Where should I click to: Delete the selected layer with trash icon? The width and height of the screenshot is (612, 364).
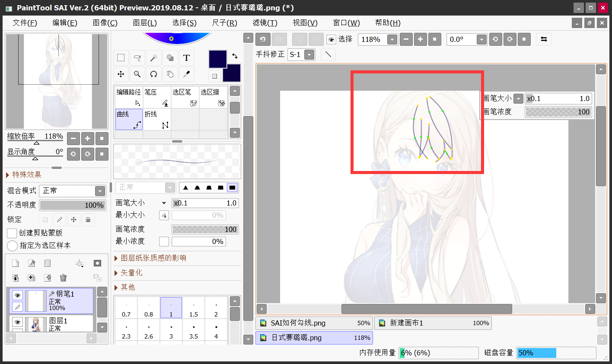tap(64, 278)
